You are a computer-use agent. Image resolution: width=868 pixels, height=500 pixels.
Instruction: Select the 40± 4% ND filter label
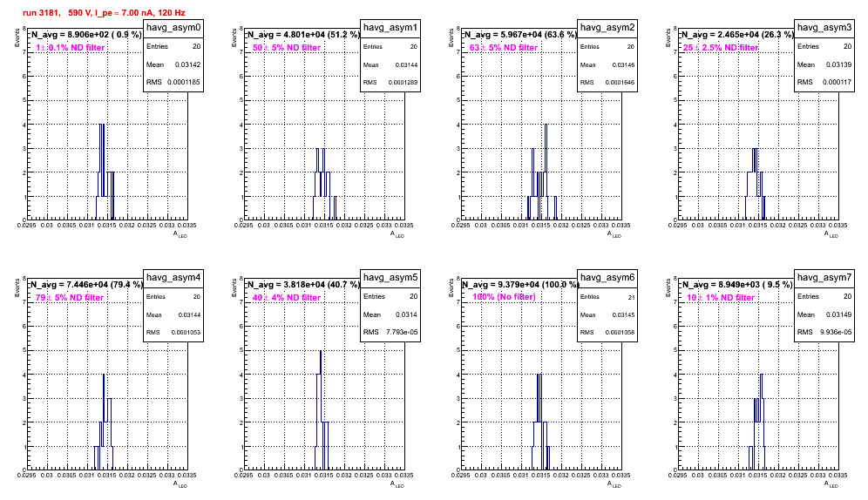(287, 298)
